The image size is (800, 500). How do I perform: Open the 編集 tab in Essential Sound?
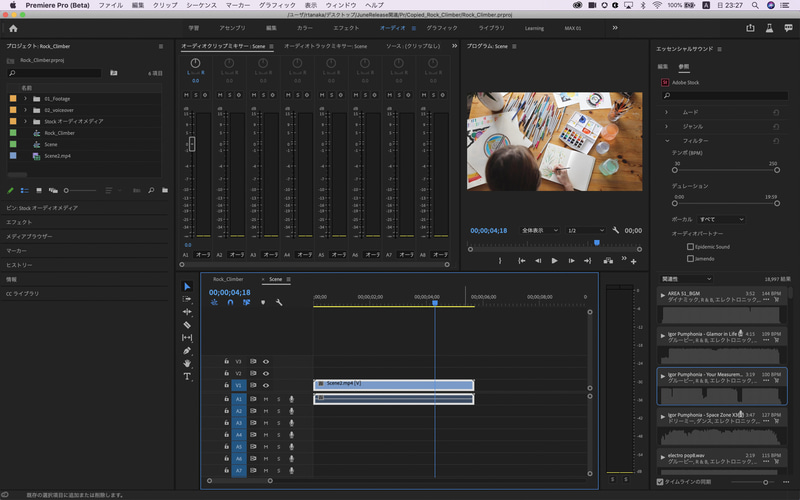click(662, 67)
